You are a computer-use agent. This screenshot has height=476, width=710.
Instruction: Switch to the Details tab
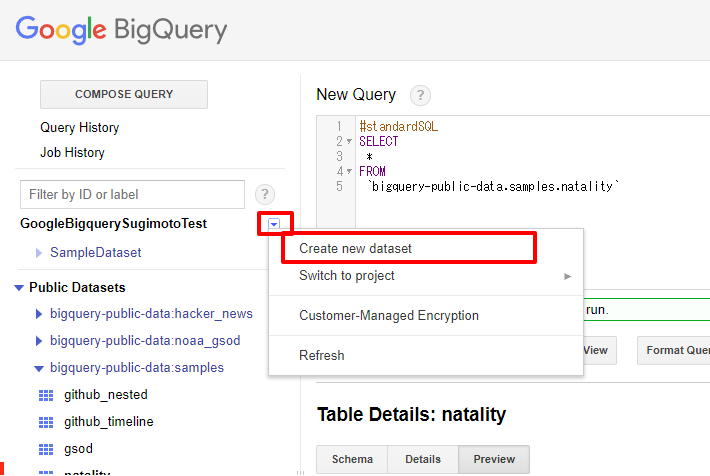pos(423,459)
